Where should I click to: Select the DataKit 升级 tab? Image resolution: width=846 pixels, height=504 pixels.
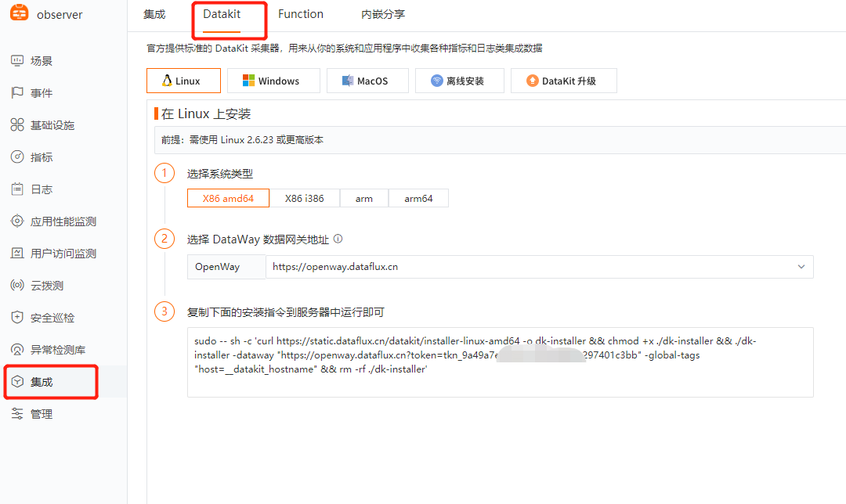point(564,81)
